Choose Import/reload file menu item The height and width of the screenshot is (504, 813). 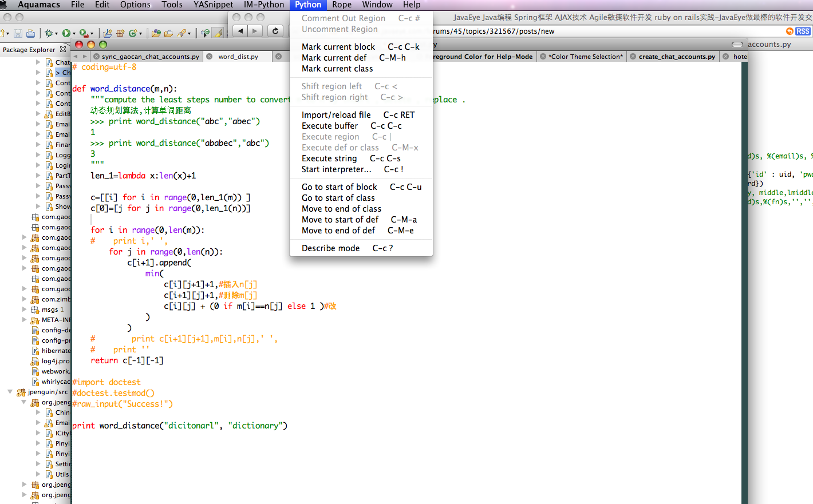361,115
